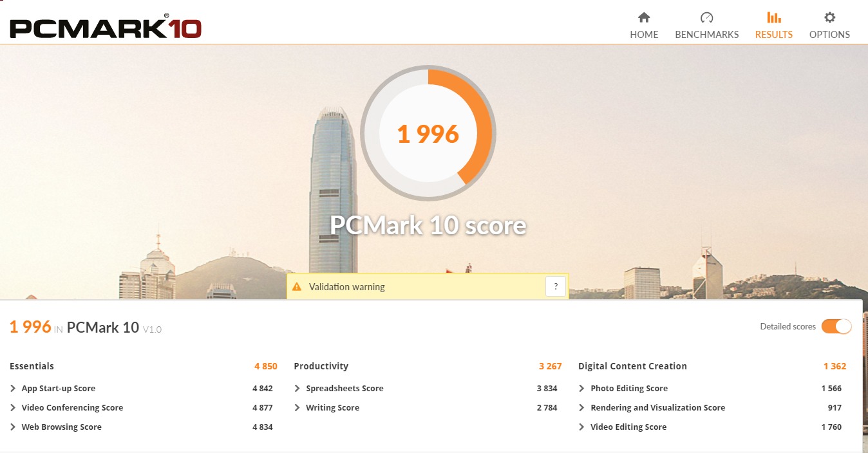This screenshot has width=868, height=453.
Task: Click the V1.0 version label
Action: [152, 329]
